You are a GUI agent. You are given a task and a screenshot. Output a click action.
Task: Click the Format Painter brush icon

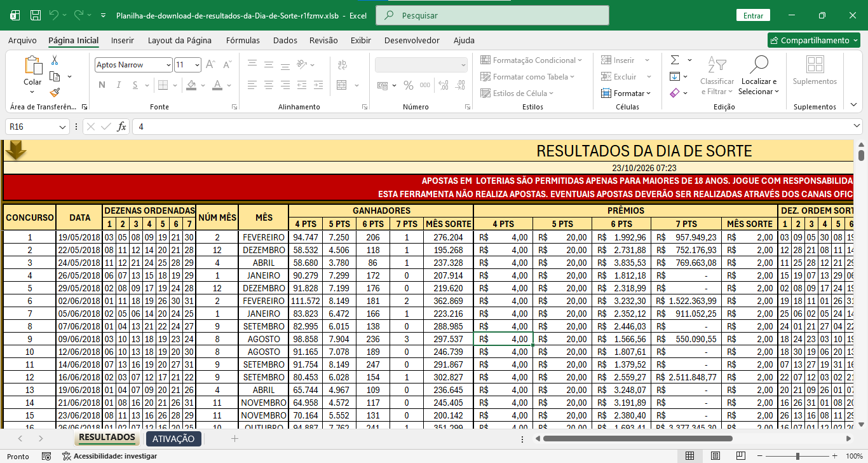point(55,92)
